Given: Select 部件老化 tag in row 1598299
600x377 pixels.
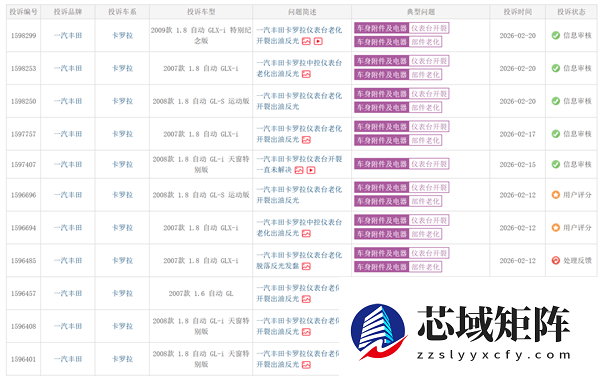Looking at the screenshot, I should pos(426,42).
